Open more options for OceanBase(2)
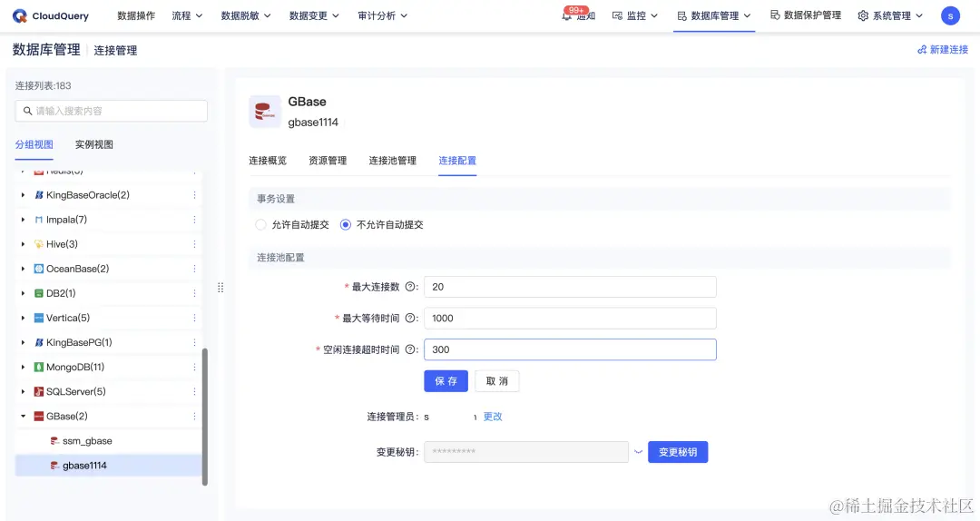The width and height of the screenshot is (980, 521). point(194,269)
